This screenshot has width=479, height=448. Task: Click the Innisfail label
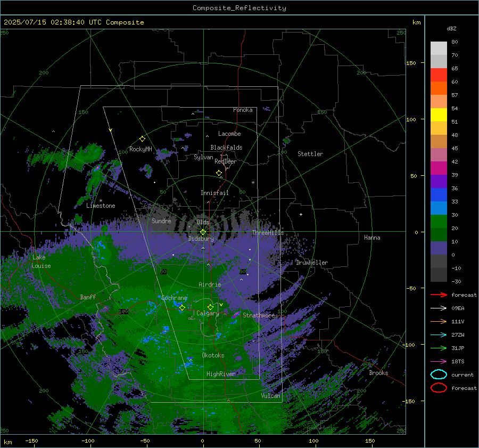pyautogui.click(x=214, y=193)
